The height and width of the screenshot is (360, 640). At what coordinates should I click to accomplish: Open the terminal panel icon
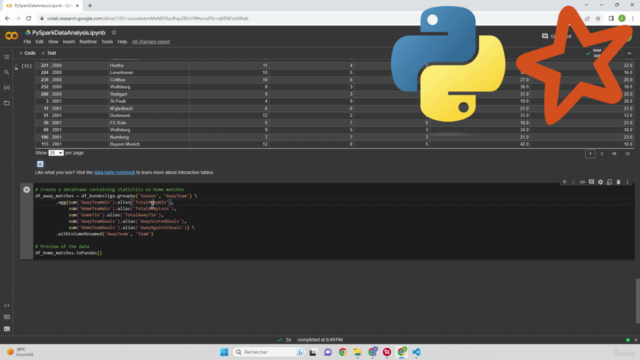pos(7,329)
